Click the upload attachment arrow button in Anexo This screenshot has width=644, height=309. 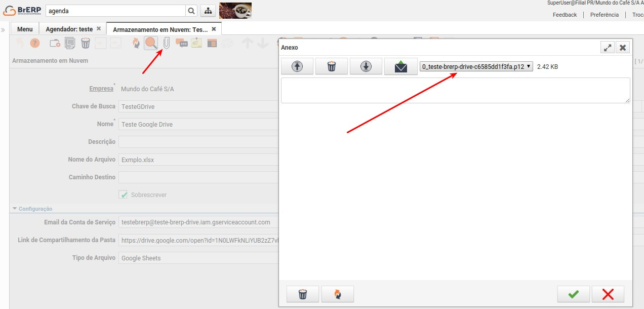(297, 66)
